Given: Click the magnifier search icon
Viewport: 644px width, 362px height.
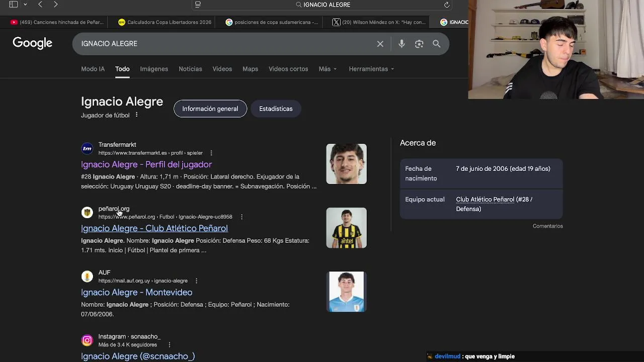Looking at the screenshot, I should [437, 44].
